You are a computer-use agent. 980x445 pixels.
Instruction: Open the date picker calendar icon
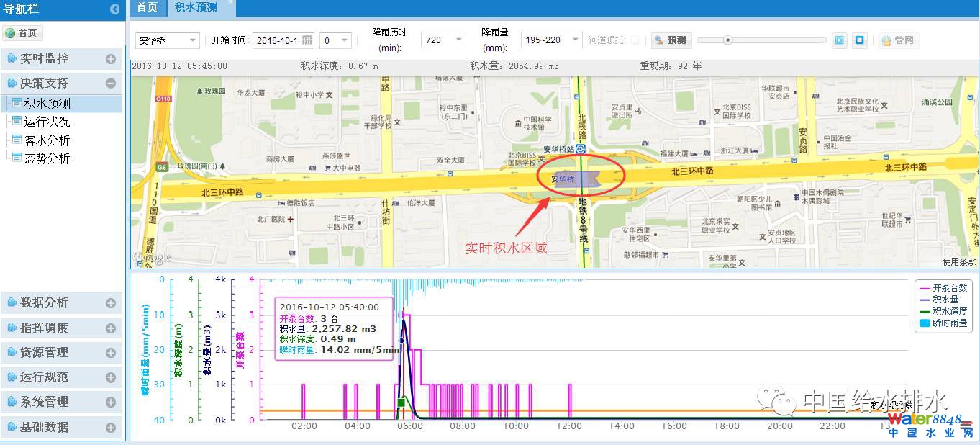coord(307,40)
